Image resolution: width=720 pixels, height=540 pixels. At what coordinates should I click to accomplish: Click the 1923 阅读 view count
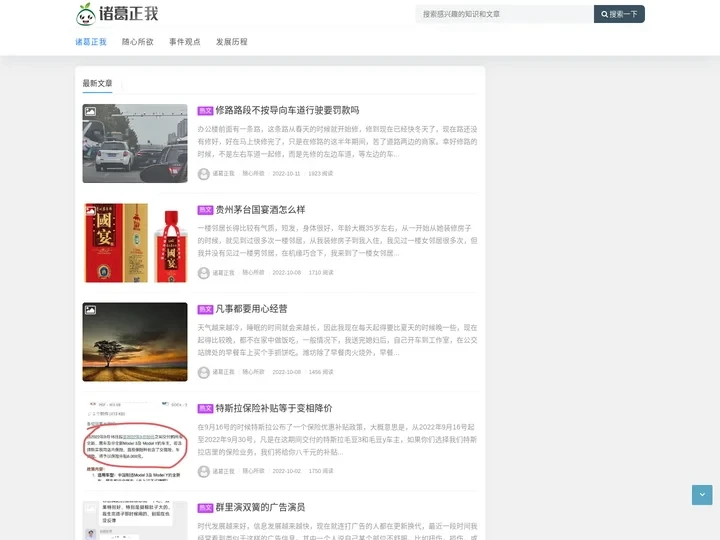(x=321, y=174)
